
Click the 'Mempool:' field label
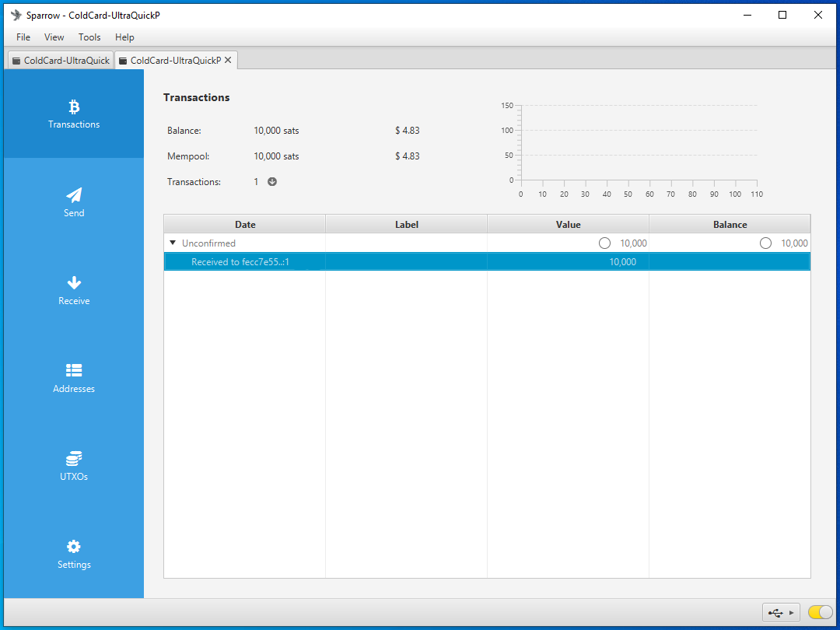click(x=188, y=156)
